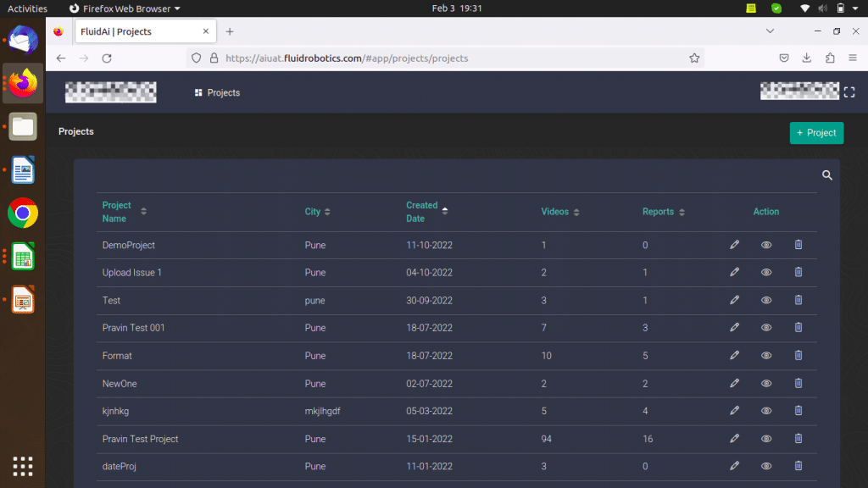Click the + Project button
Image resolution: width=868 pixels, height=488 pixels.
[x=816, y=133]
